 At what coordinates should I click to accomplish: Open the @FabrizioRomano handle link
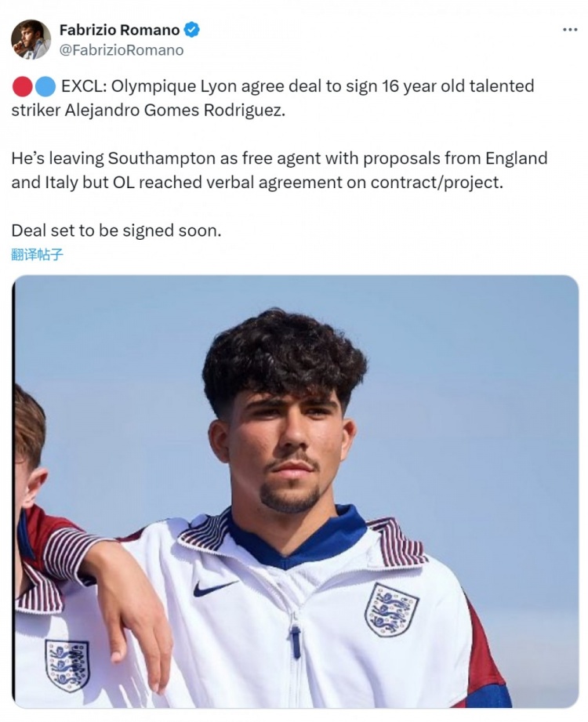122,50
